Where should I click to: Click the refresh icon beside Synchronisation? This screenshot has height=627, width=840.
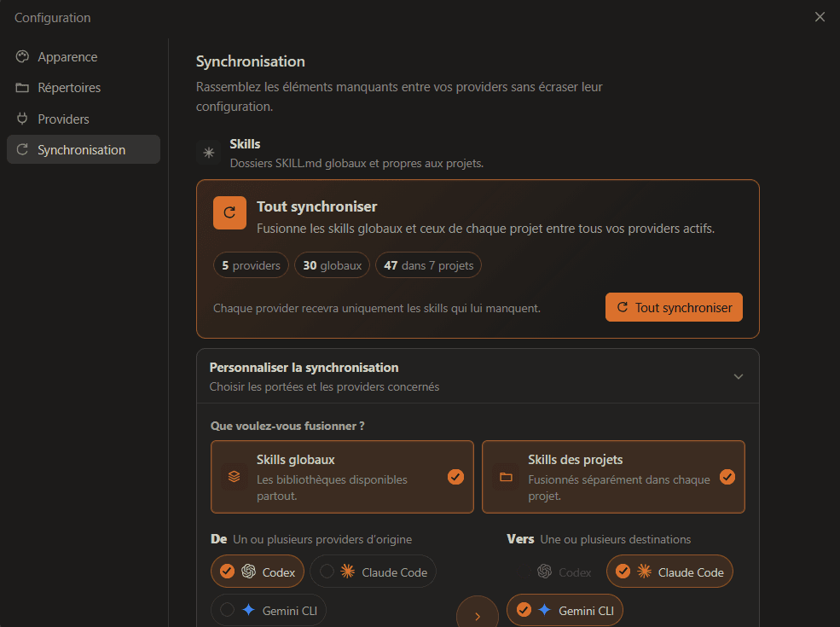coord(22,149)
